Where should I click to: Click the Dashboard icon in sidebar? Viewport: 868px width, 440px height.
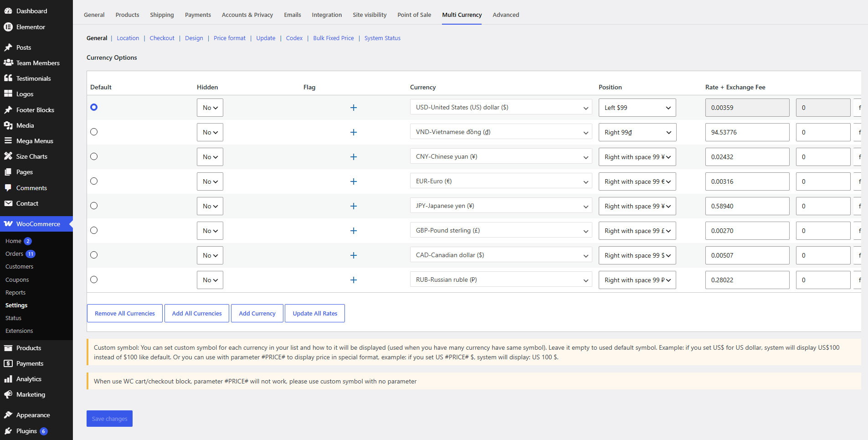point(8,11)
